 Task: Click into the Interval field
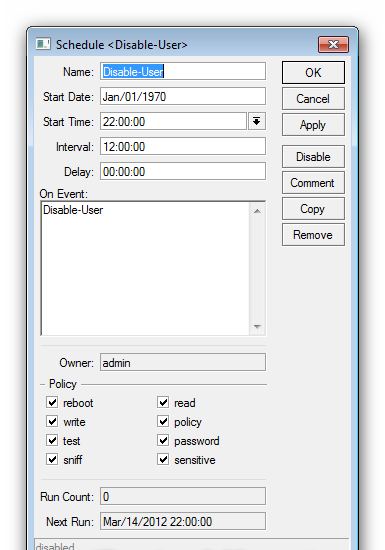pyautogui.click(x=183, y=146)
